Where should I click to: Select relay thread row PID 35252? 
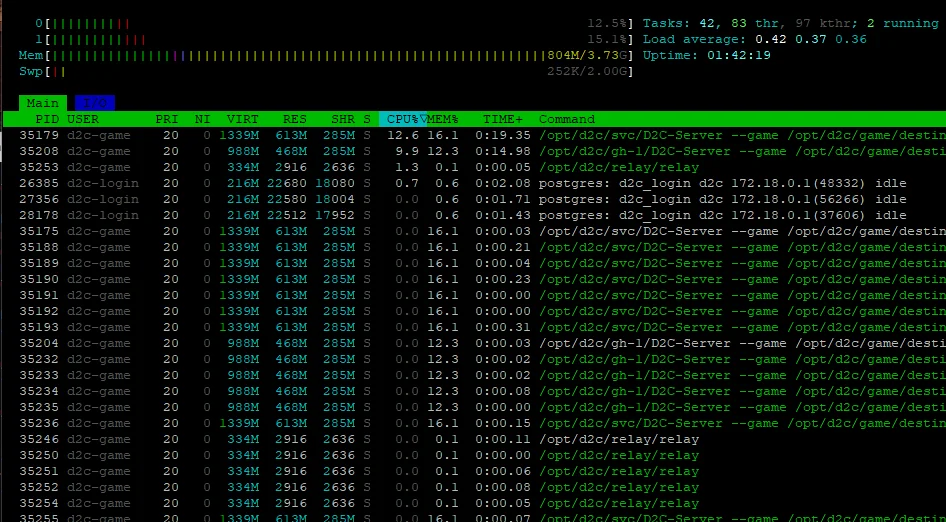[473, 487]
